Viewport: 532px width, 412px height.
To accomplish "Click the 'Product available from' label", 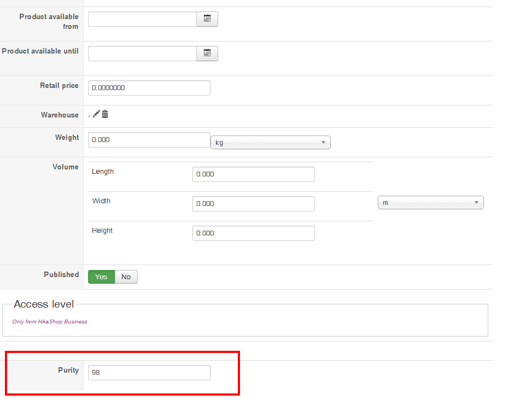I will pos(49,21).
